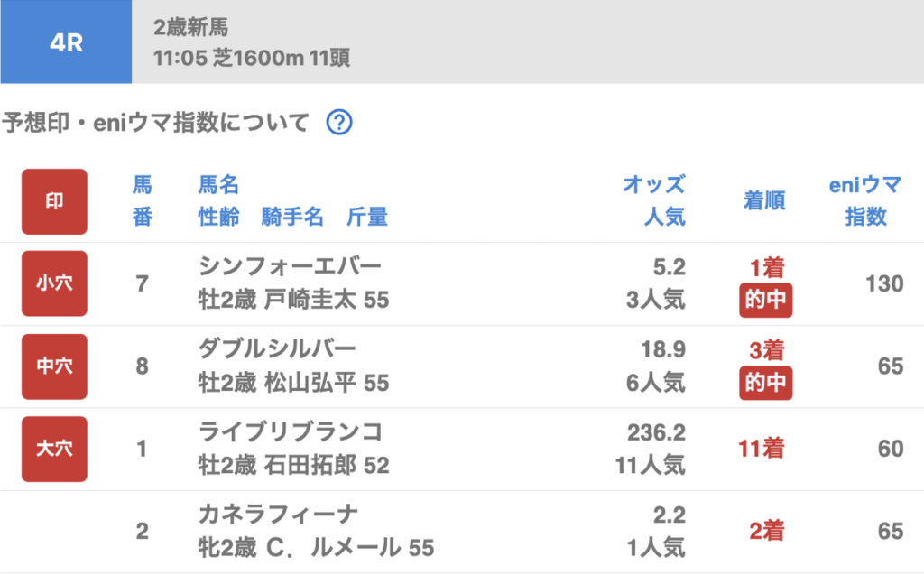Open horse カネラフィーナ details
This screenshot has width=924, height=575.
[277, 515]
